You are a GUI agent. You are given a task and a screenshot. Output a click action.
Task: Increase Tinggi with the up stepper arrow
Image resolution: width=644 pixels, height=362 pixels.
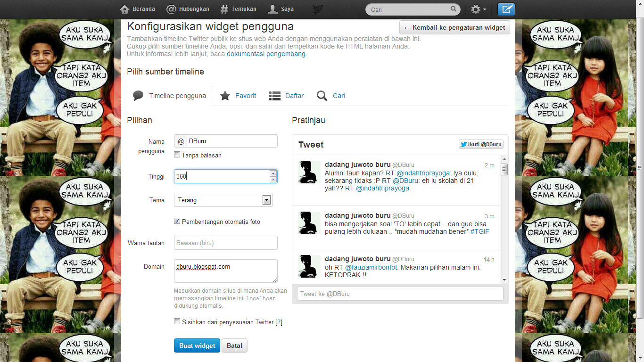click(273, 173)
